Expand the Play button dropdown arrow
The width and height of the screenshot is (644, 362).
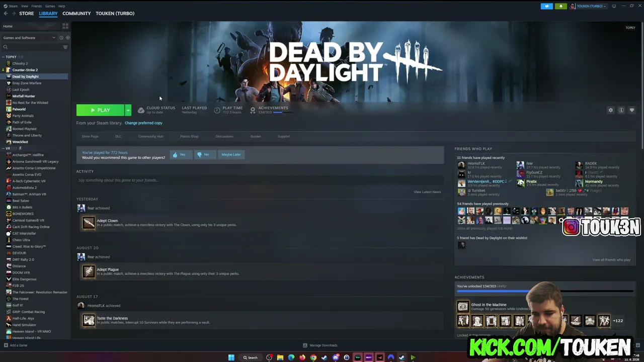tap(128, 110)
